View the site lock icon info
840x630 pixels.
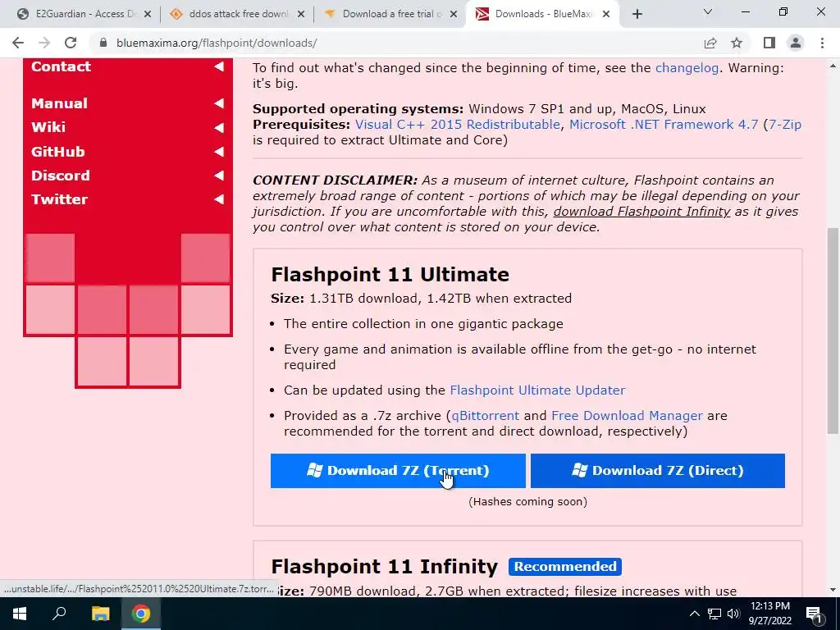[103, 43]
